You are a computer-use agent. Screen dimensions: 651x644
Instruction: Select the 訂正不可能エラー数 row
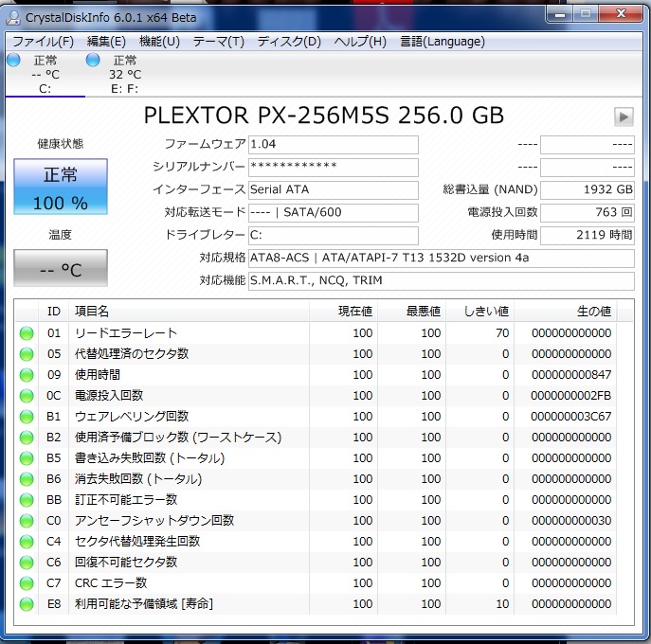coord(316,500)
